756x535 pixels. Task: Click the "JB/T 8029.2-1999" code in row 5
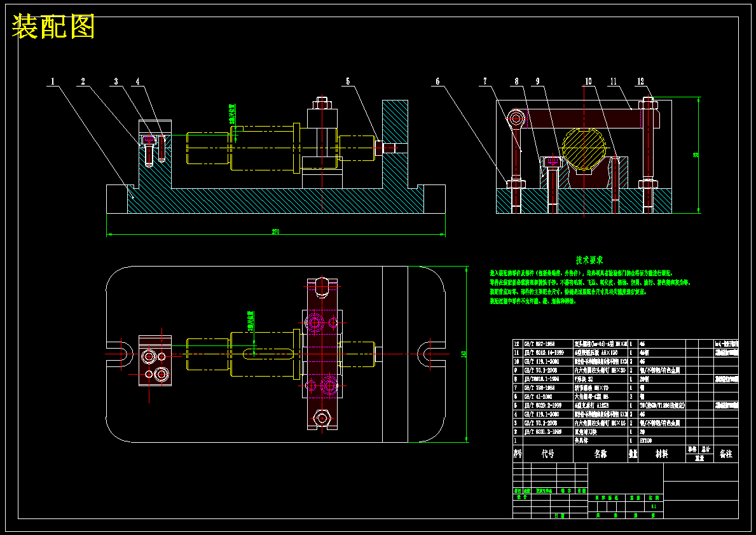(542, 405)
